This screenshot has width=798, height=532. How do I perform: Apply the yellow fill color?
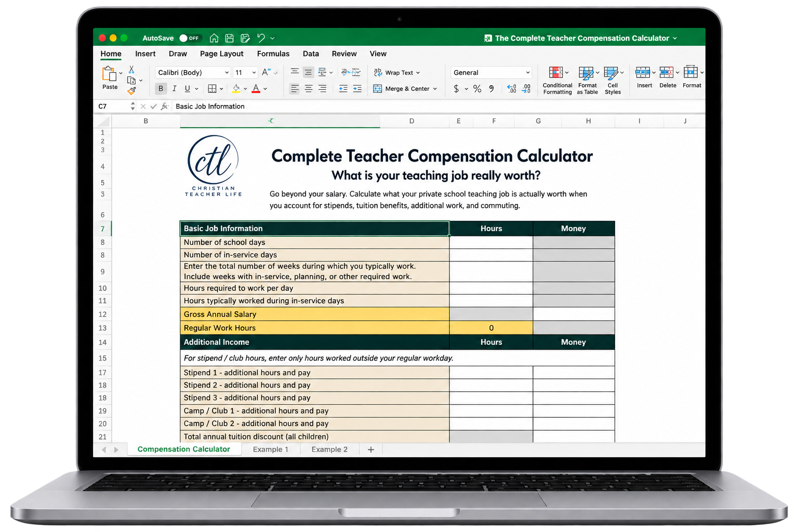tap(236, 89)
